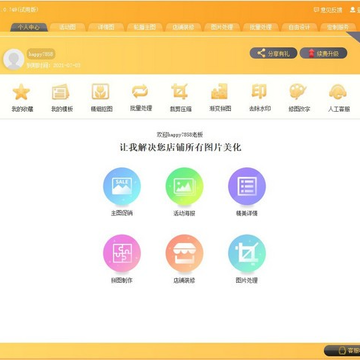Switch to the 自由设计 tab
Image resolution: width=360 pixels, height=360 pixels.
(299, 27)
